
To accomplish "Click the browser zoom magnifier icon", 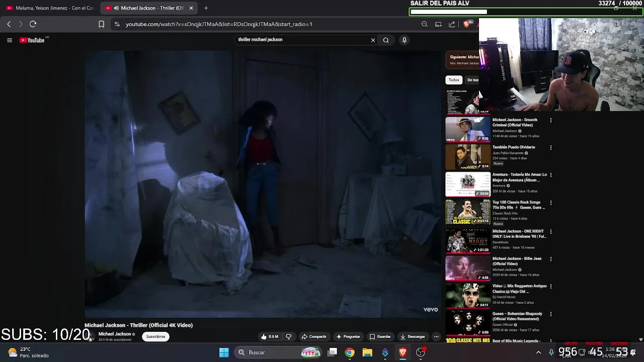I will click(425, 24).
